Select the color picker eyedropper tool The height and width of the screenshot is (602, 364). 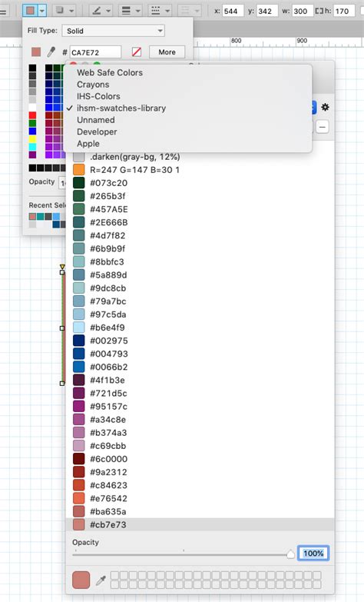point(101,580)
